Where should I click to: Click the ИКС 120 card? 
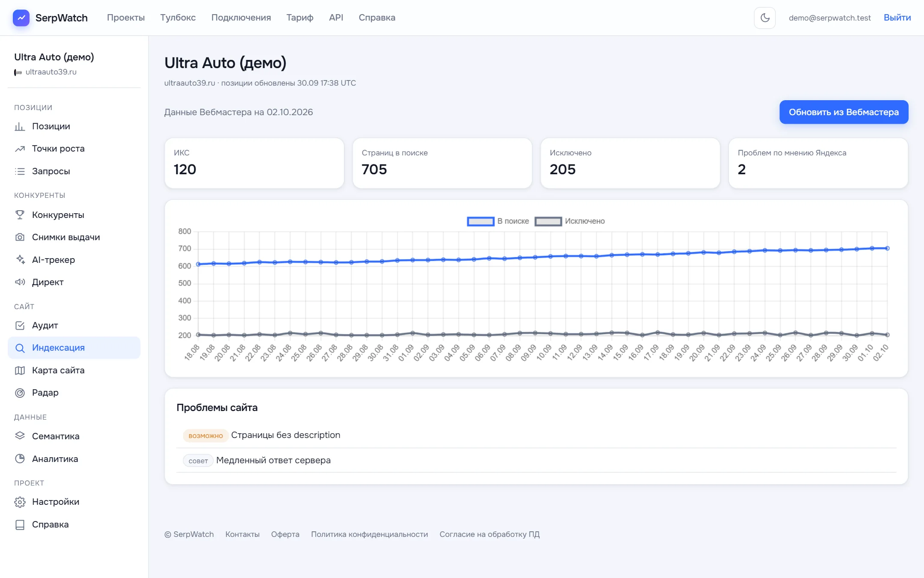click(x=255, y=163)
